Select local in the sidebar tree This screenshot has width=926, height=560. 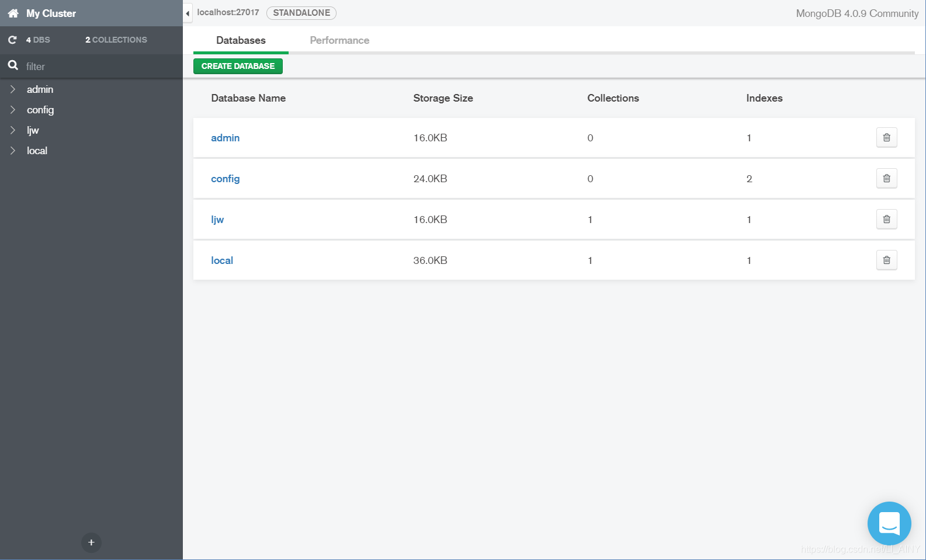tap(37, 151)
